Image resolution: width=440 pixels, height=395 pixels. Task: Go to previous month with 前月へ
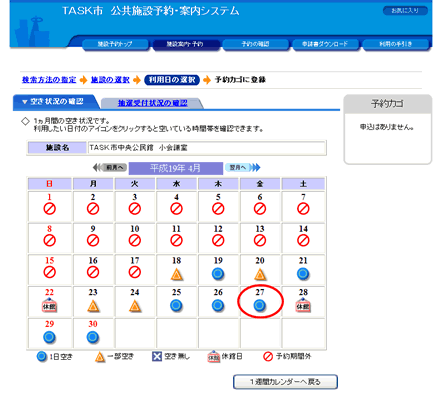(x=110, y=167)
